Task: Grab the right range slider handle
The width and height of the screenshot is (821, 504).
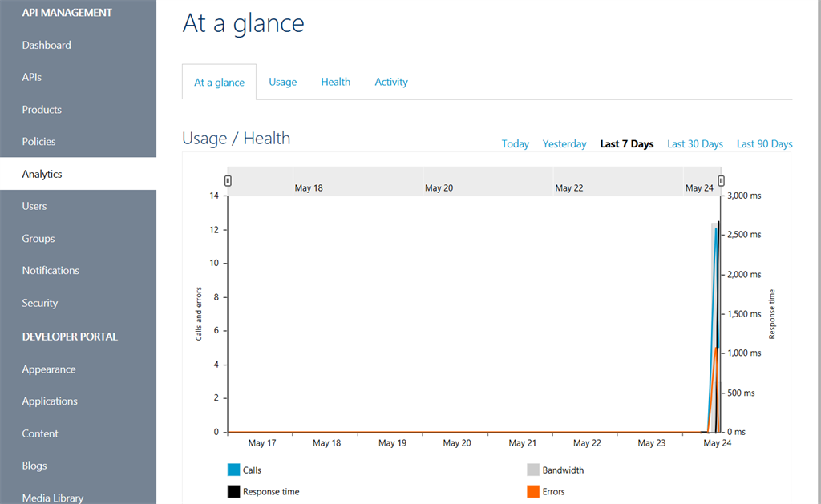Action: (721, 181)
